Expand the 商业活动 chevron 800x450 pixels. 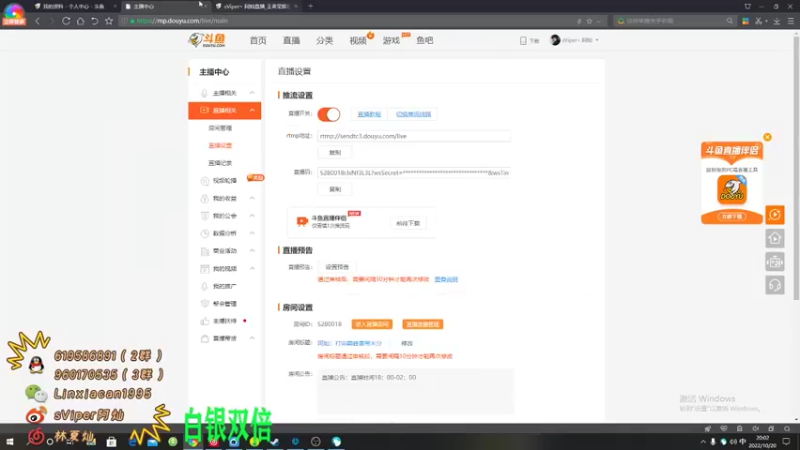click(x=252, y=251)
